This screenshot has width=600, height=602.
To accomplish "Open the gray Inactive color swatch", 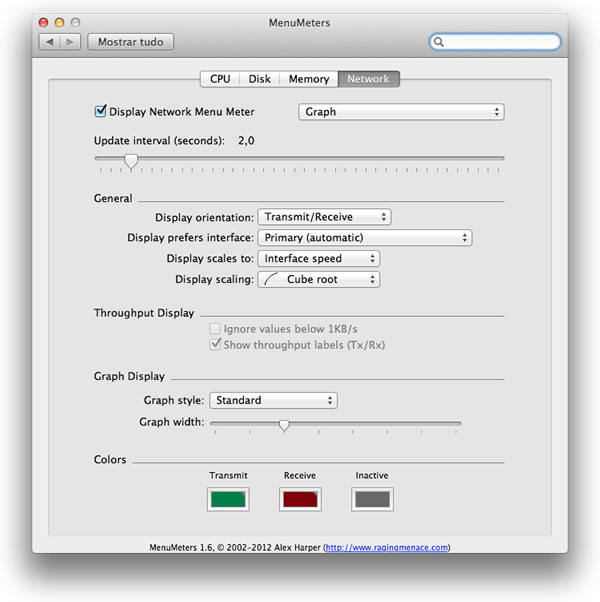I will [x=372, y=499].
